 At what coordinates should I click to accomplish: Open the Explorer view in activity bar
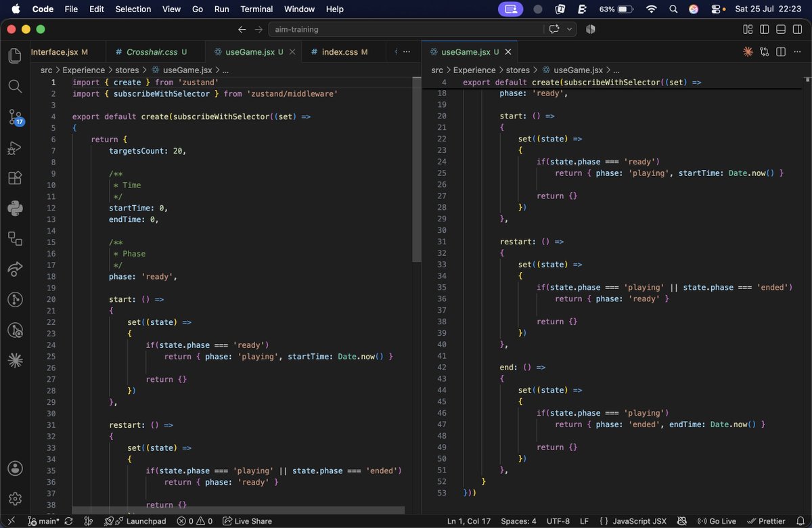click(x=15, y=56)
